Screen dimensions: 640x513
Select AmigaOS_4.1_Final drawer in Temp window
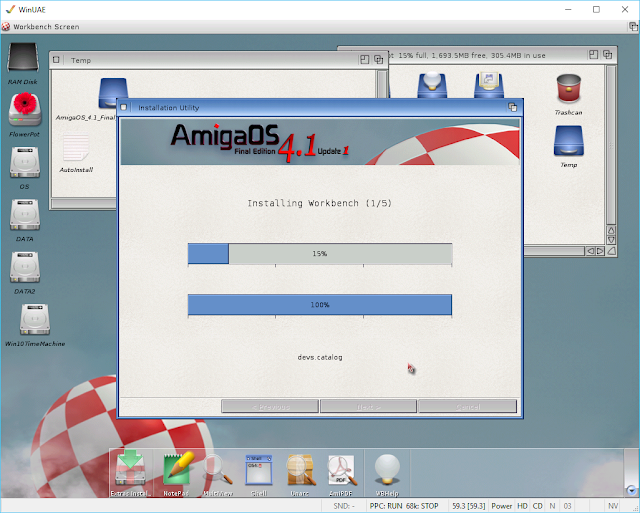coord(113,93)
